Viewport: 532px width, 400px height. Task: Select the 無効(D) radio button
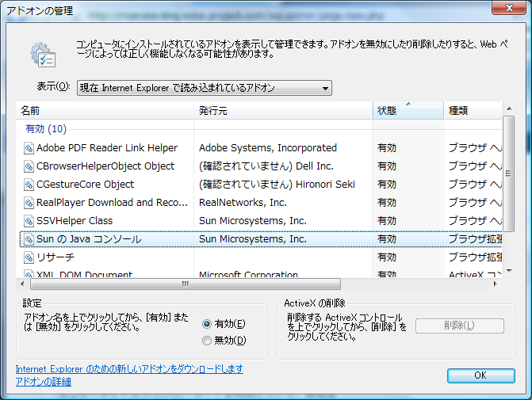[207, 341]
